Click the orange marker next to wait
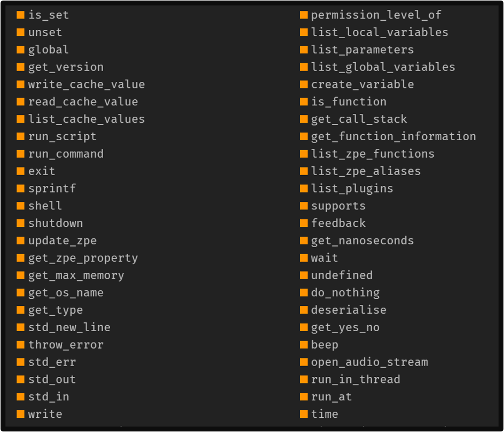 304,258
